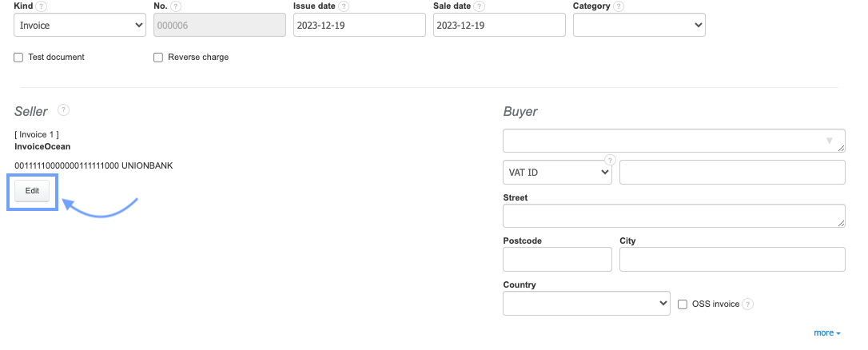Open the Category dropdown
Screen dimensions: 868x350
[639, 25]
